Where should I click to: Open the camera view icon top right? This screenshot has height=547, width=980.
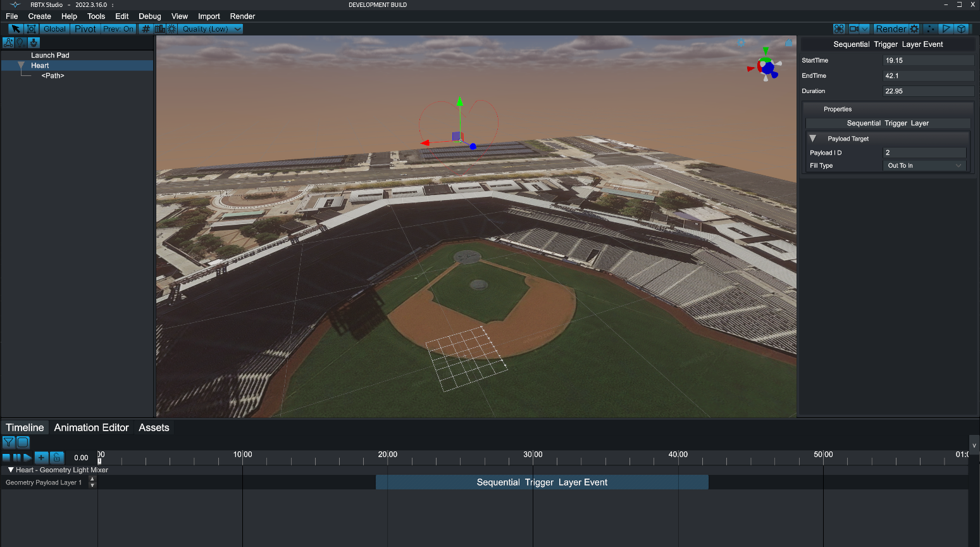853,28
